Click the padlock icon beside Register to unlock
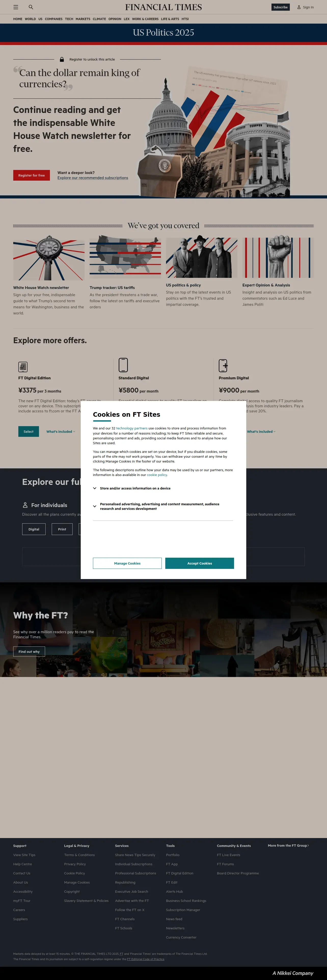Viewport: 327px width, 980px height. pyautogui.click(x=62, y=59)
